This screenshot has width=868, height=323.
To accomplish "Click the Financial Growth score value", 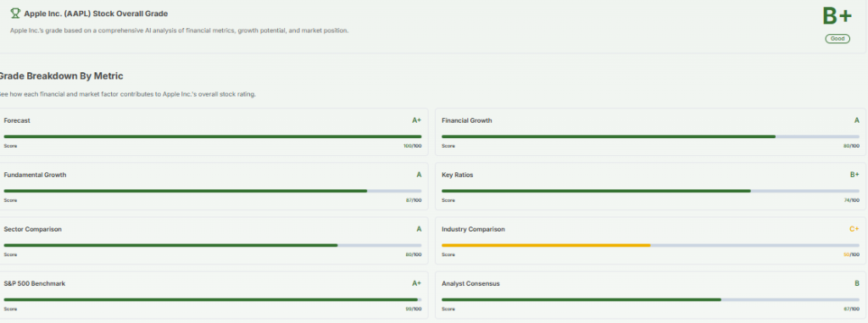I will [x=851, y=146].
